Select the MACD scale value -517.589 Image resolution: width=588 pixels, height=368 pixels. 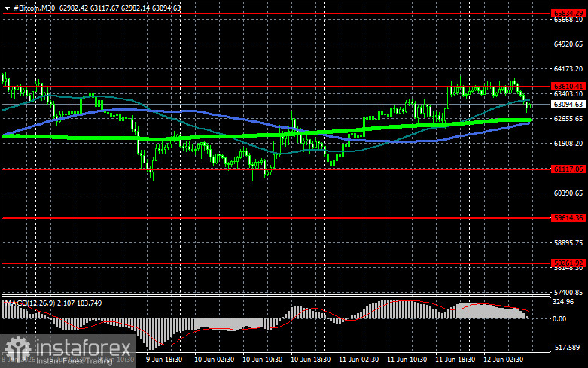click(566, 348)
